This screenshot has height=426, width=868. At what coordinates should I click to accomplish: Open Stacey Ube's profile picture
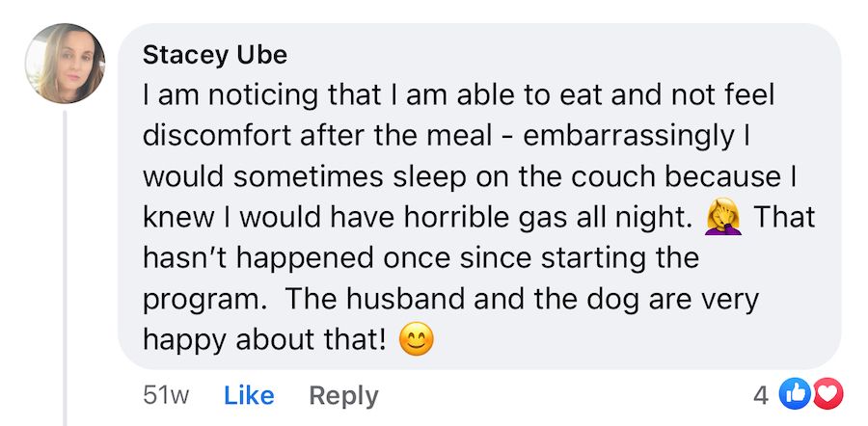point(65,64)
